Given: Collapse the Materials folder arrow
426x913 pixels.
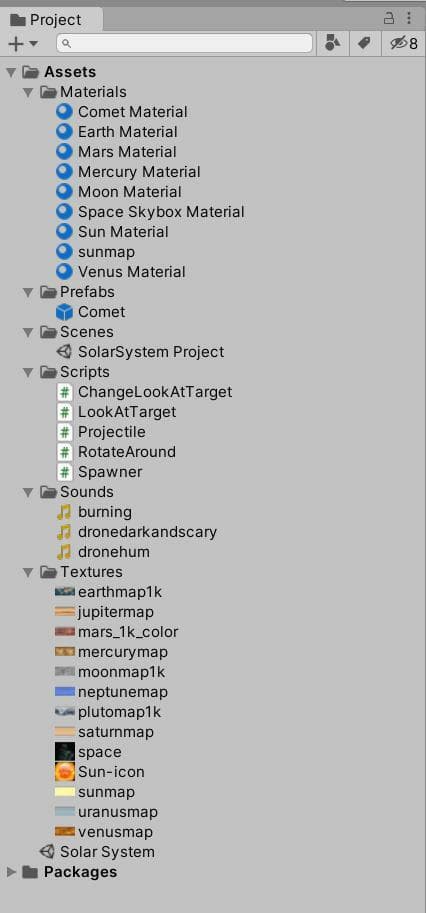Looking at the screenshot, I should tap(28, 93).
